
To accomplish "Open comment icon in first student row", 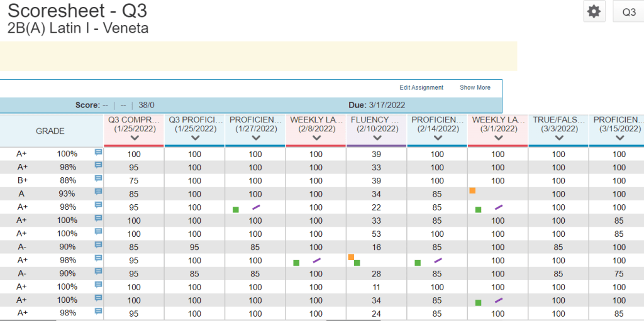I will click(98, 153).
